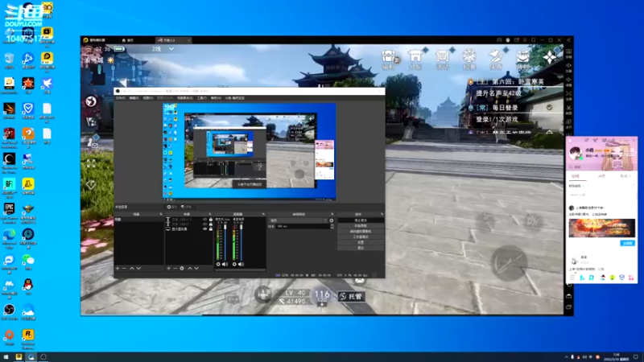The width and height of the screenshot is (644, 362).
Task: Click second channel volume slider in mixer
Action: 242,242
